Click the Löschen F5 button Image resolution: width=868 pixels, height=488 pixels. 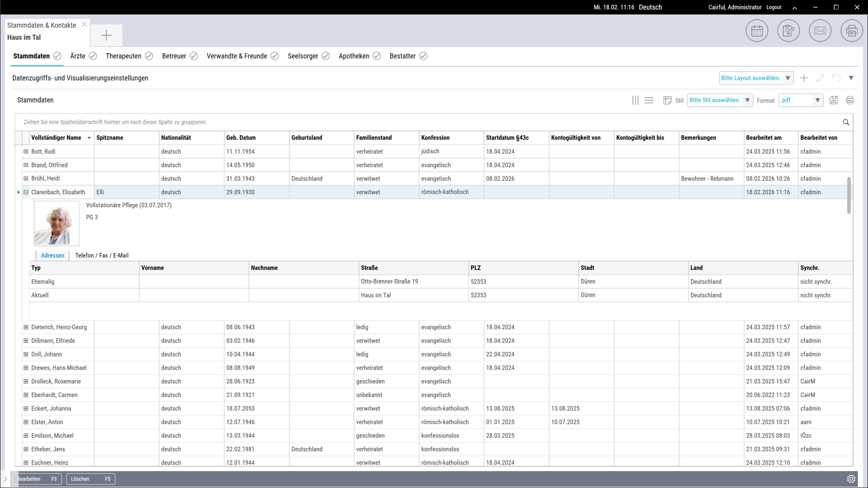coord(90,479)
